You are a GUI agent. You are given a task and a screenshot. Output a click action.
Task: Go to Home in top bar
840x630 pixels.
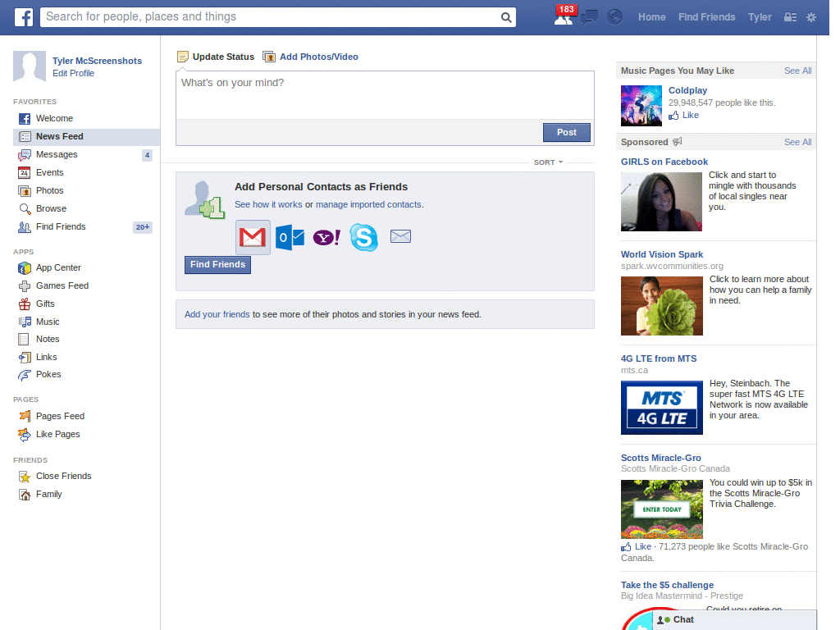pyautogui.click(x=651, y=17)
